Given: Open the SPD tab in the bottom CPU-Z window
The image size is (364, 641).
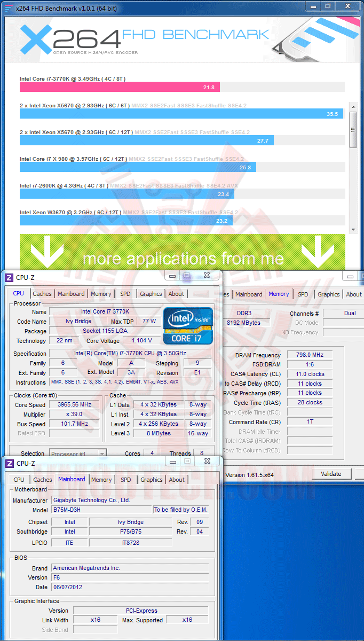Looking at the screenshot, I should tap(125, 480).
